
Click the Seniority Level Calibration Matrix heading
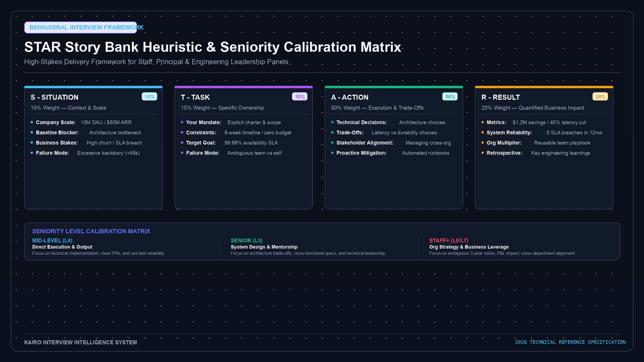(x=91, y=231)
